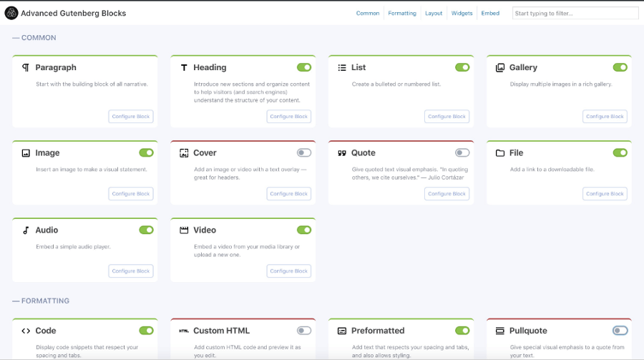The image size is (644, 360).
Task: Click the Advanced Gutenberg Blocks title text
Action: tap(74, 13)
